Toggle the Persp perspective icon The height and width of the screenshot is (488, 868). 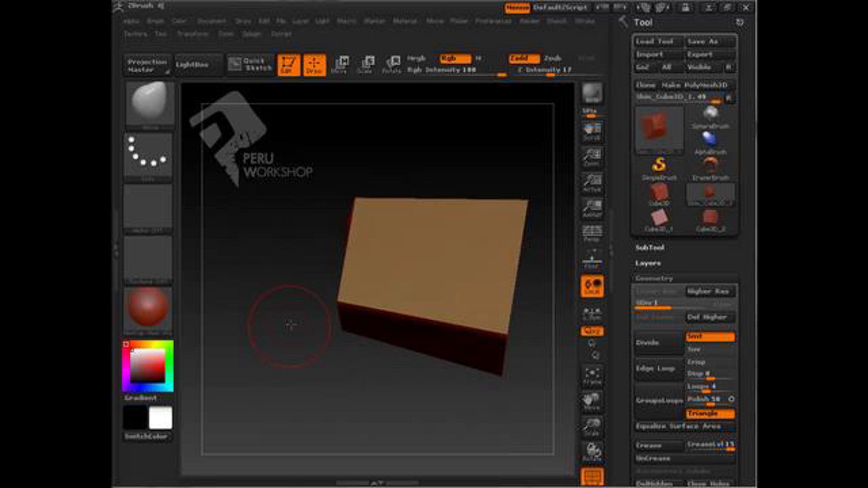[x=592, y=233]
